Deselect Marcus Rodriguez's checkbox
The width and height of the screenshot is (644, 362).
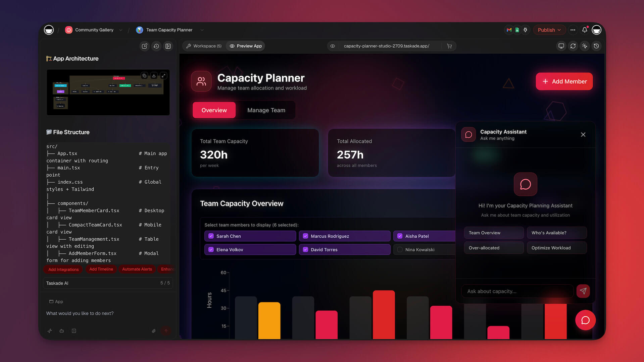(305, 236)
